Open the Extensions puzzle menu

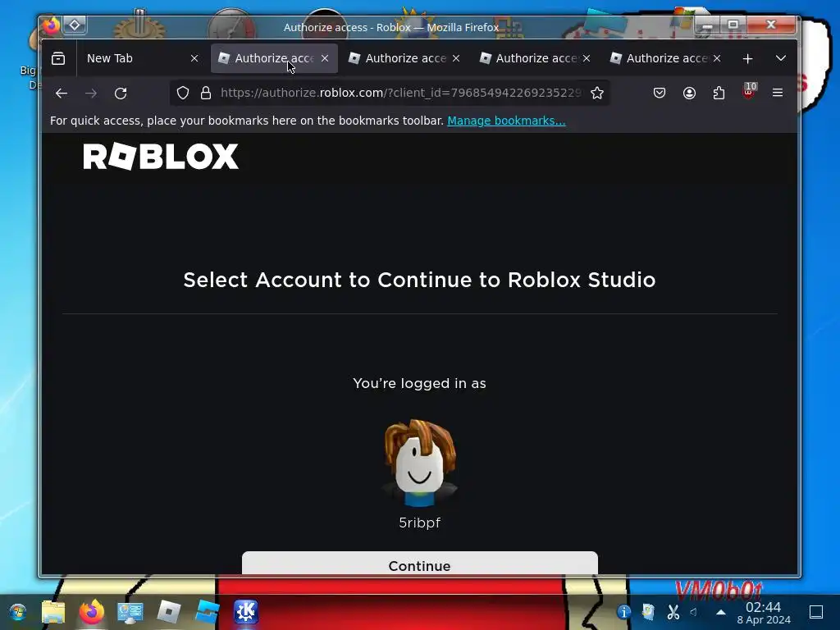click(x=719, y=94)
